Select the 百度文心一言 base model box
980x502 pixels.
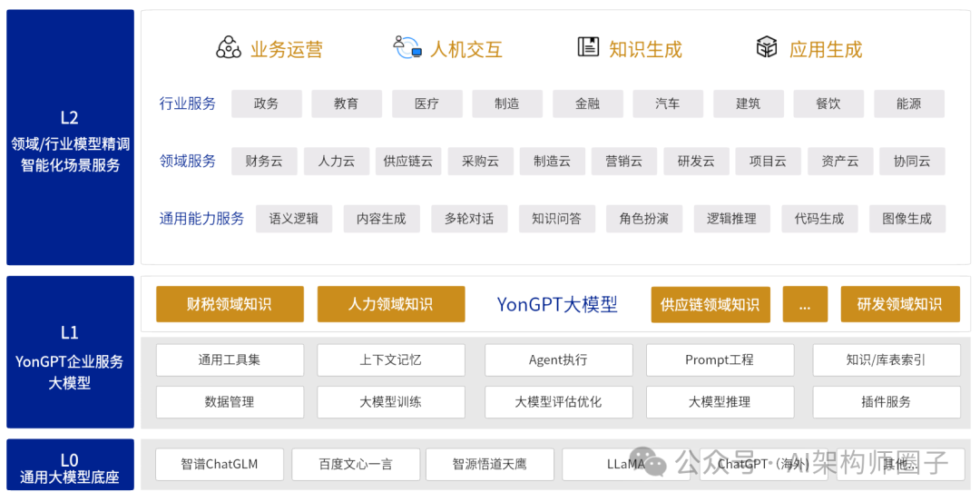pos(356,465)
